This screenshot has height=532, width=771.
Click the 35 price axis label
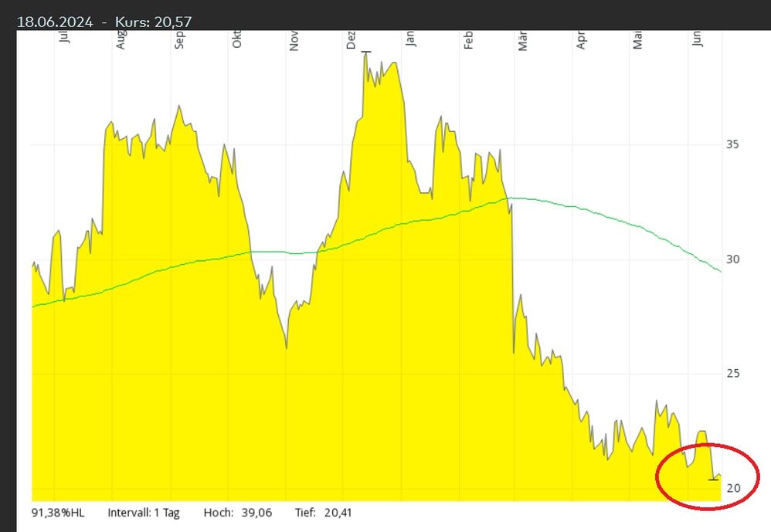tap(732, 144)
